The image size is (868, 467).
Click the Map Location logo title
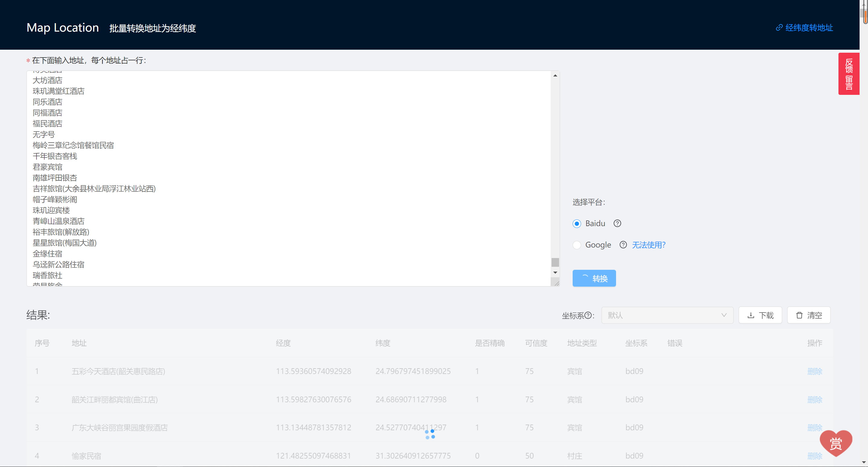(63, 28)
